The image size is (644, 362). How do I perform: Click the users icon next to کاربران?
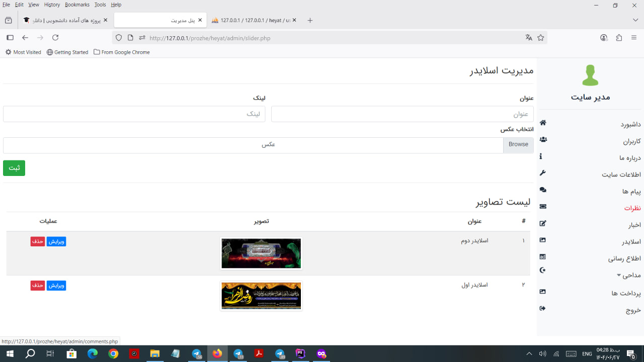[543, 140]
